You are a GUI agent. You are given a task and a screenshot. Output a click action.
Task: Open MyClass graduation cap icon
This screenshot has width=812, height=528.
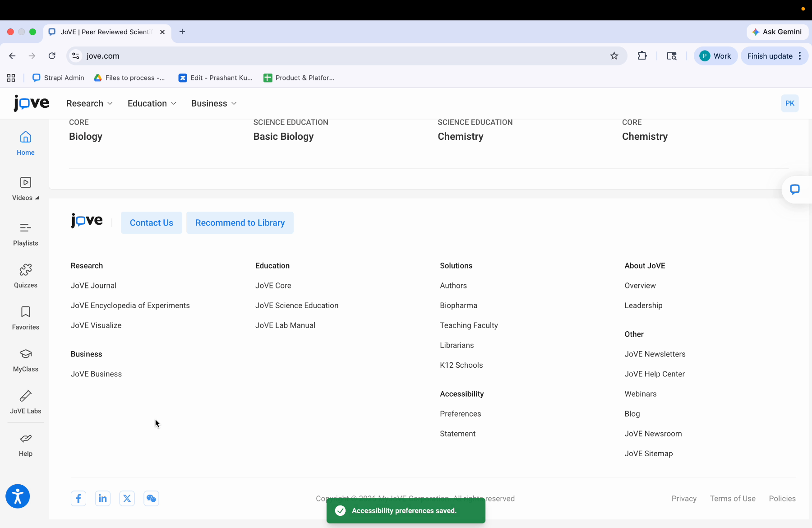[x=26, y=354]
